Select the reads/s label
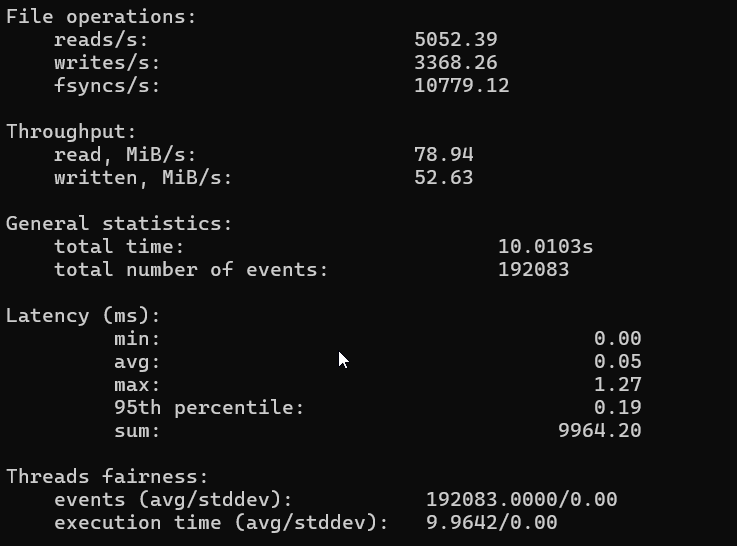737x546 pixels. pos(101,40)
